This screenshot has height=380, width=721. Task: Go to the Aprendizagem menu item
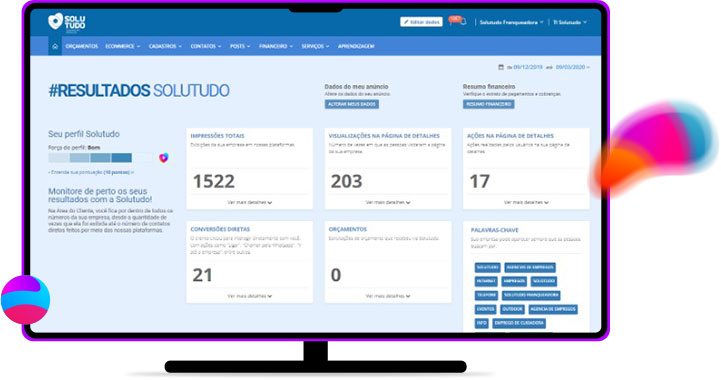pos(356,46)
